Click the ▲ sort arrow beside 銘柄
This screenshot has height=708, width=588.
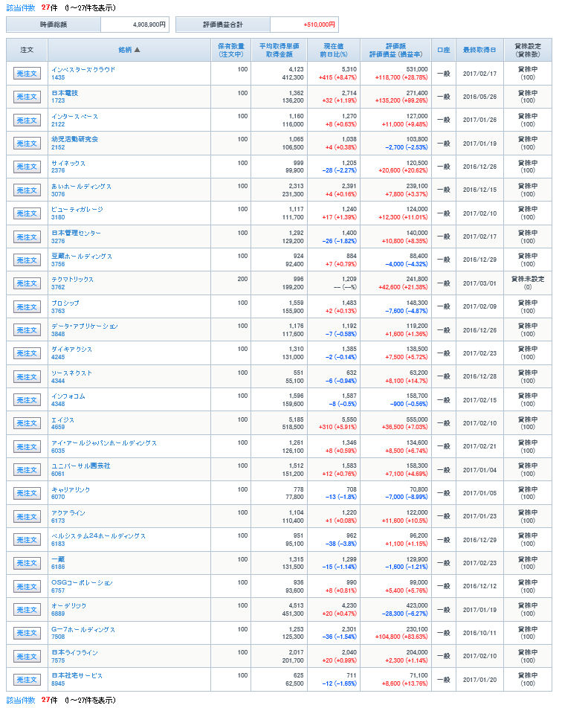coord(138,50)
